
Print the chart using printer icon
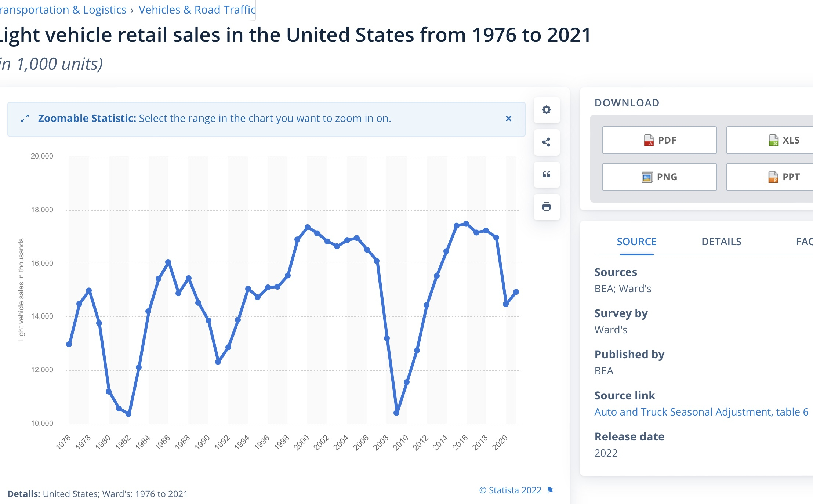pos(547,207)
